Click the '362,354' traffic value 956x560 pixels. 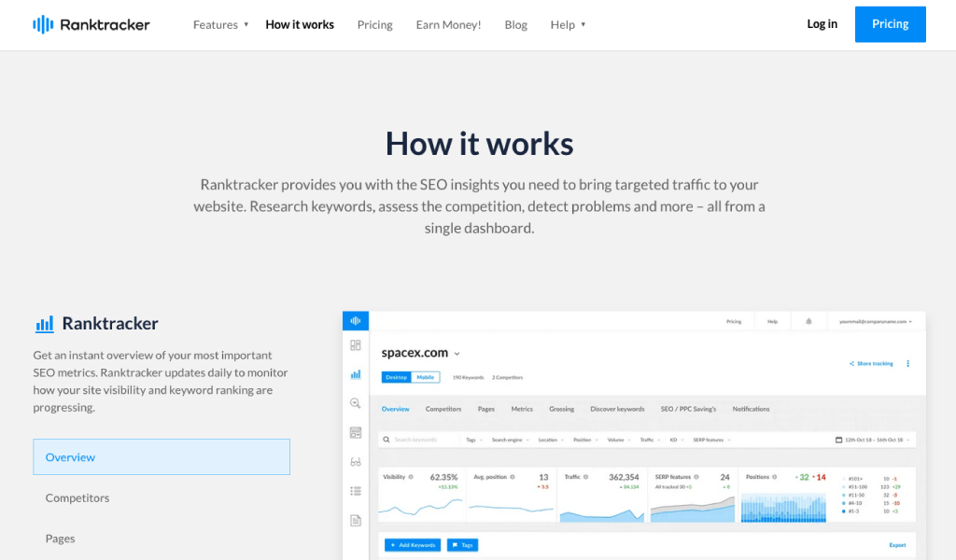point(624,477)
